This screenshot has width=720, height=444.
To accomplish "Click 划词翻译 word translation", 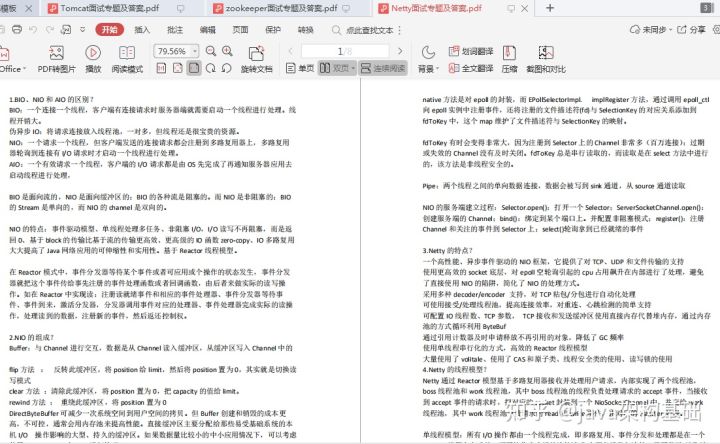I will point(471,51).
